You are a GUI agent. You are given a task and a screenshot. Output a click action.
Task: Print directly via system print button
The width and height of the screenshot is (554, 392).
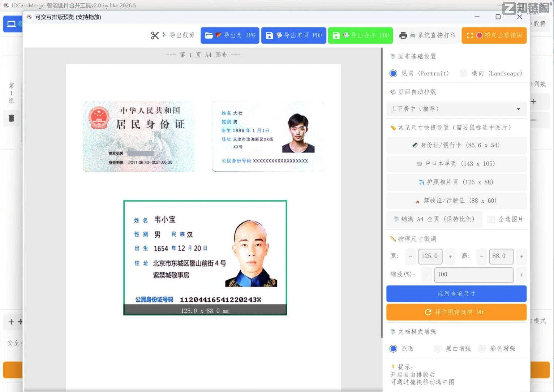point(427,35)
